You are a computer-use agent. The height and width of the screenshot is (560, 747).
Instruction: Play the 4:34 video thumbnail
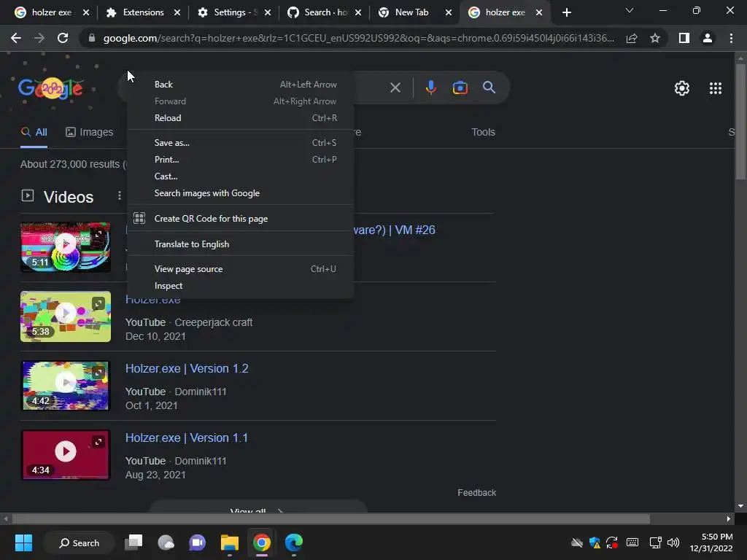65,455
